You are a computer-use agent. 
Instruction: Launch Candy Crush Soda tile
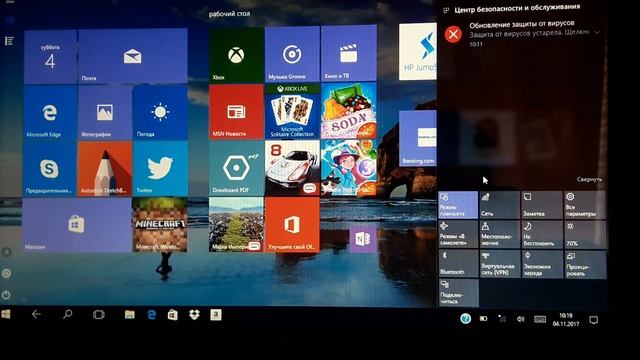pyautogui.click(x=349, y=111)
